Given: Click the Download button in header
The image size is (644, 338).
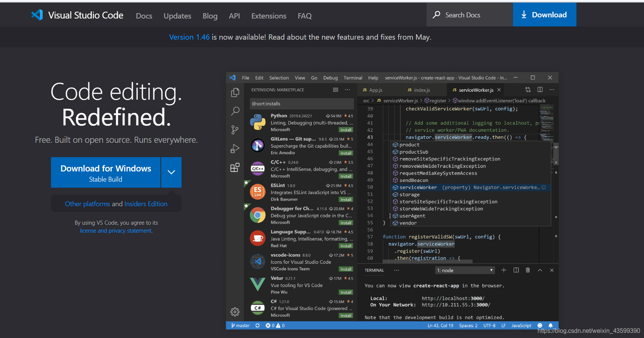Looking at the screenshot, I should [x=544, y=15].
